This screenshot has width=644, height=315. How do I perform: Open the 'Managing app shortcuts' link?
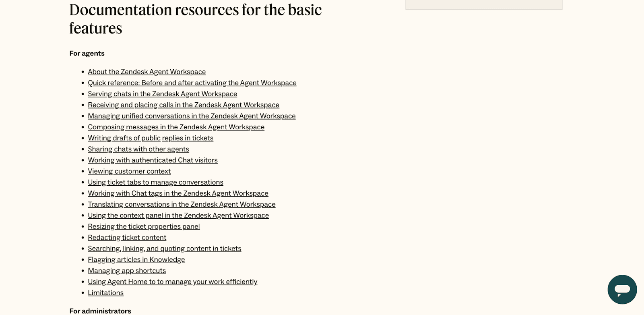pos(127,271)
